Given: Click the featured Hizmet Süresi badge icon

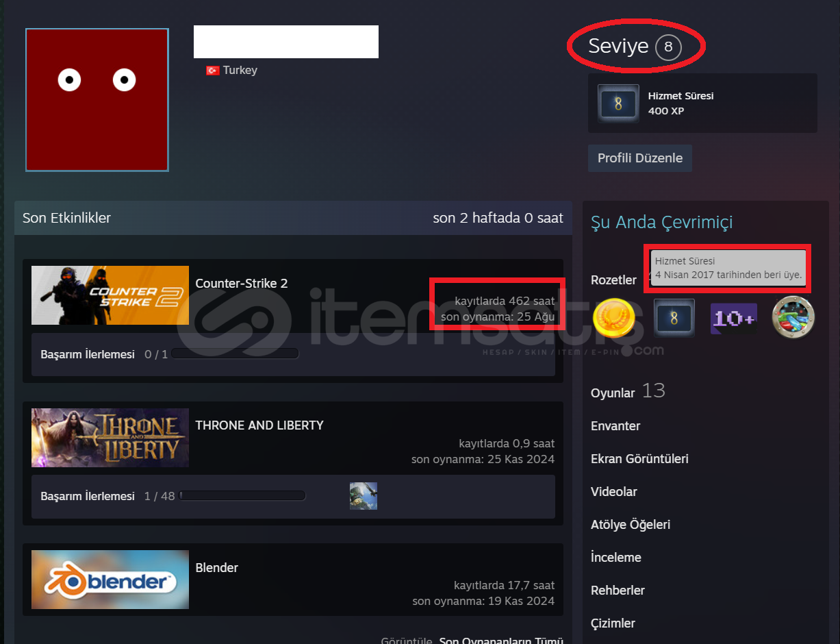Looking at the screenshot, I should click(x=618, y=103).
